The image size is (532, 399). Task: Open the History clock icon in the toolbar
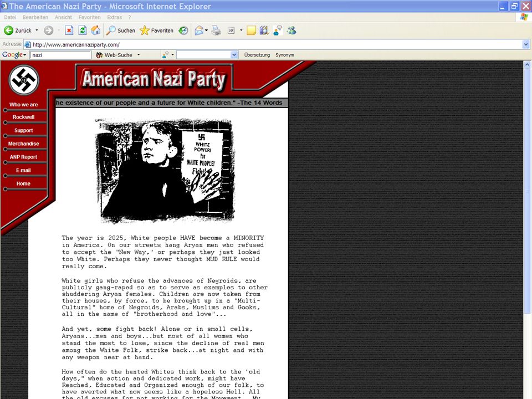tap(183, 30)
